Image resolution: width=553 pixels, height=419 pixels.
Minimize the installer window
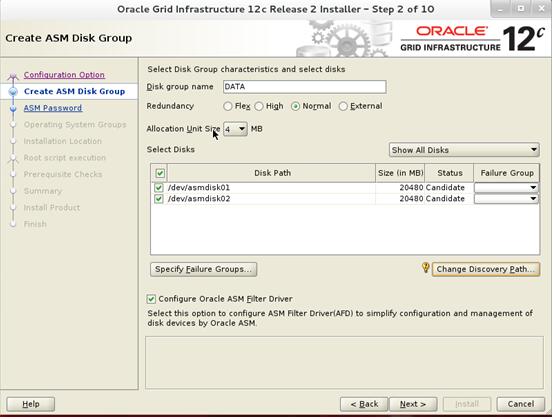[x=500, y=9]
